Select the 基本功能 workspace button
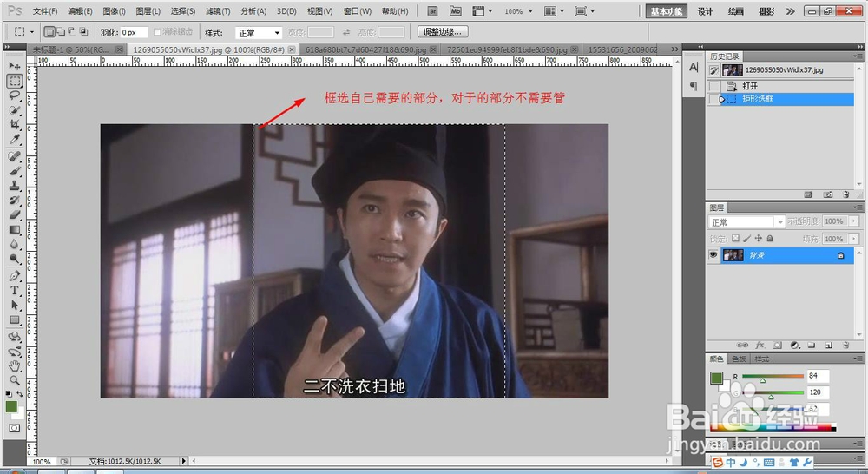This screenshot has width=868, height=474. pos(667,11)
